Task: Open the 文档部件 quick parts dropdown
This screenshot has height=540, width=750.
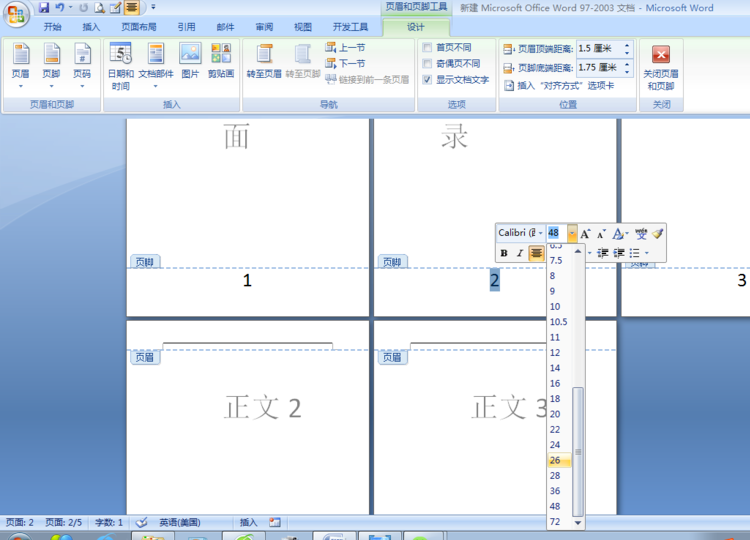Action: [x=155, y=66]
